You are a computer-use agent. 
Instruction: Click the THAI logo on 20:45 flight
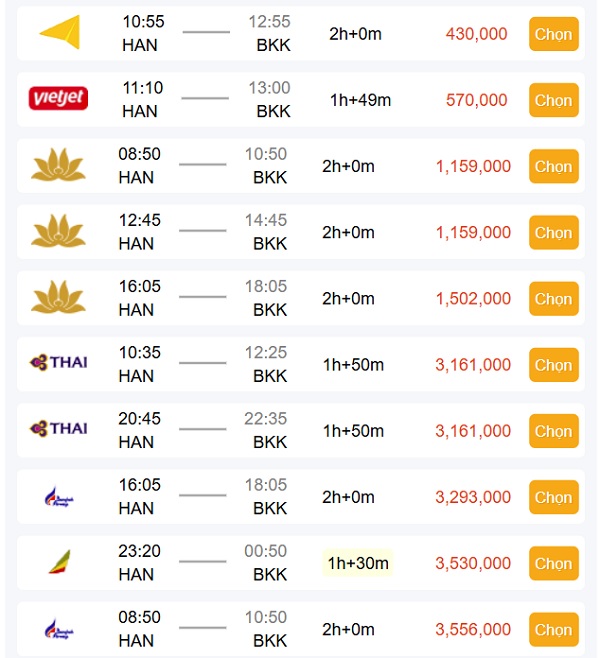[x=59, y=429]
